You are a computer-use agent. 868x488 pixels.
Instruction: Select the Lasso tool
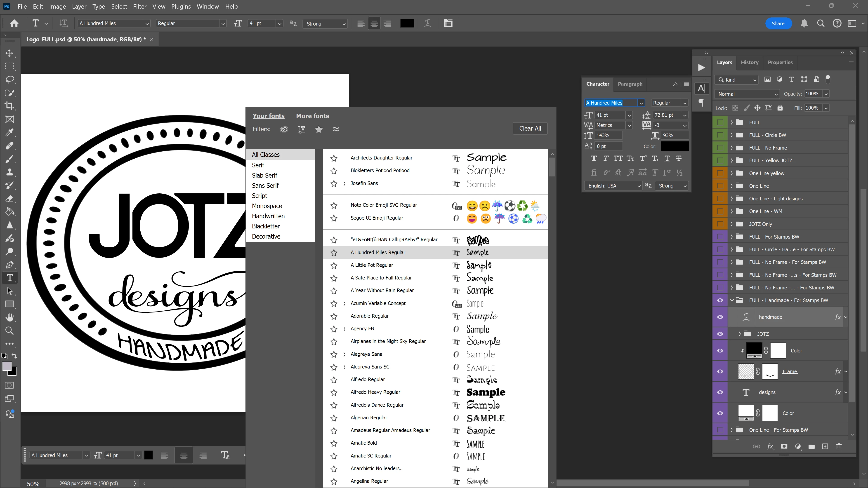(9, 80)
